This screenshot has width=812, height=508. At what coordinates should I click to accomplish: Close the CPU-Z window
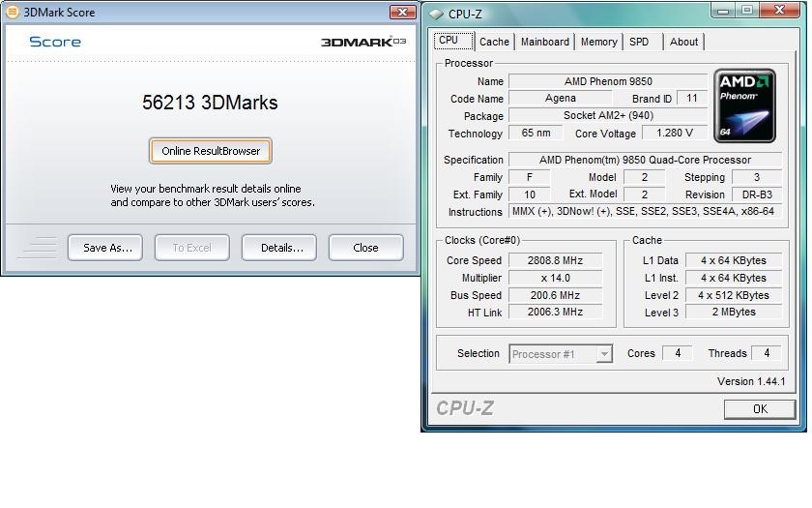click(x=779, y=10)
